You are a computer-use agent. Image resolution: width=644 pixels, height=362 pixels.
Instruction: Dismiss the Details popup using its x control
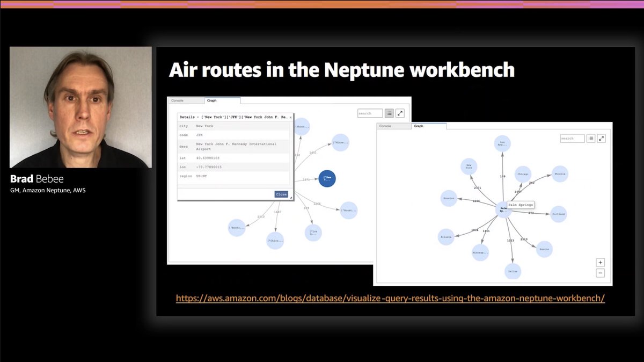coord(291,116)
